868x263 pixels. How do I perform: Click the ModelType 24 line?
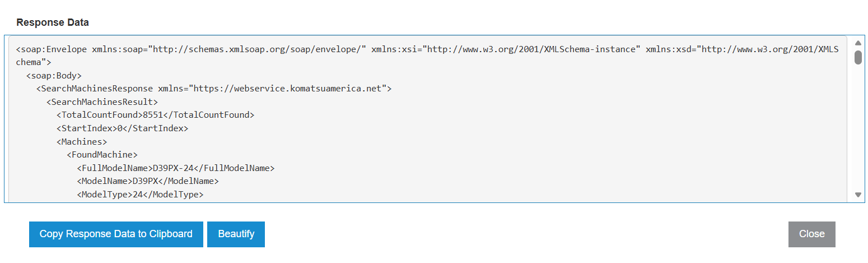(x=140, y=195)
